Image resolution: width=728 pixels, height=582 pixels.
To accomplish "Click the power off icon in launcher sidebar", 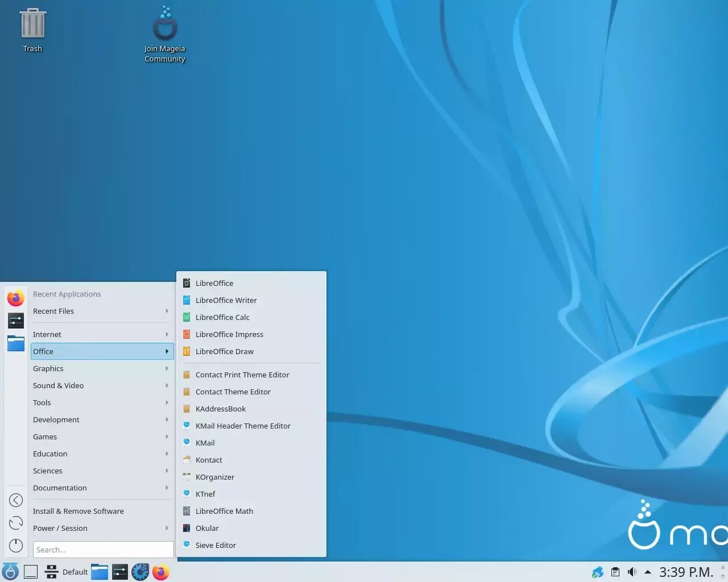I will click(x=16, y=546).
